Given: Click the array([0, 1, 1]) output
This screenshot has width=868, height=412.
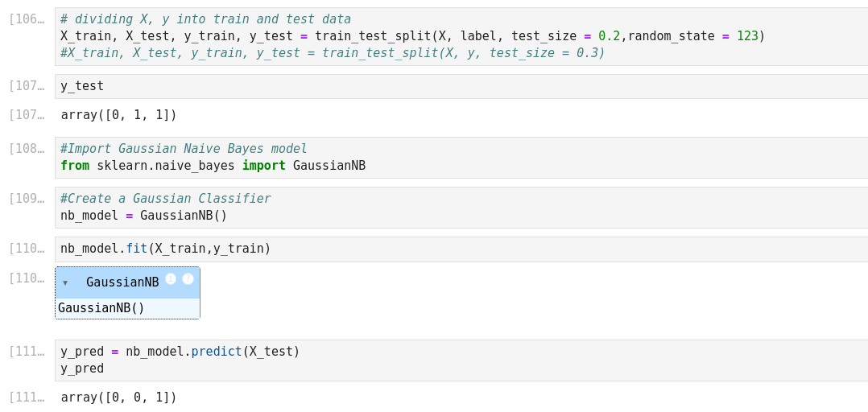Looking at the screenshot, I should pos(119,115).
